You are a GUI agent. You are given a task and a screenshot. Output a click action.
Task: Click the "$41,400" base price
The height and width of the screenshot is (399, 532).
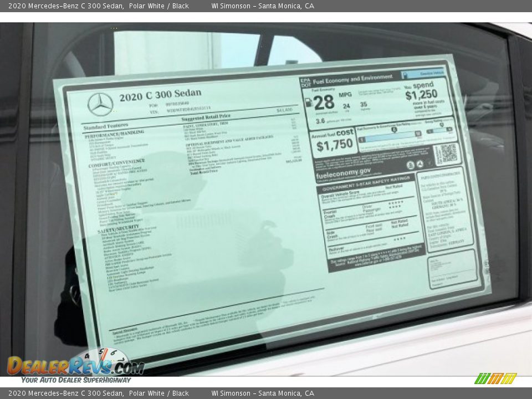[284, 110]
